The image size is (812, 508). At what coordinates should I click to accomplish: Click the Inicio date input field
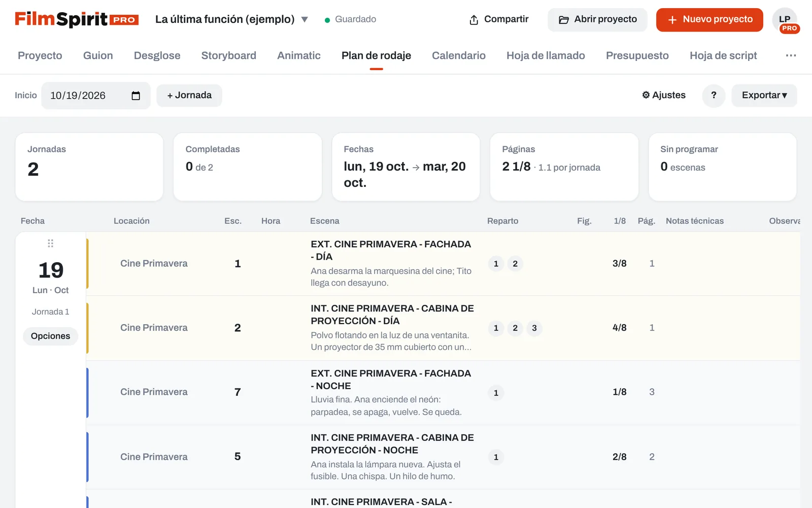(x=96, y=96)
